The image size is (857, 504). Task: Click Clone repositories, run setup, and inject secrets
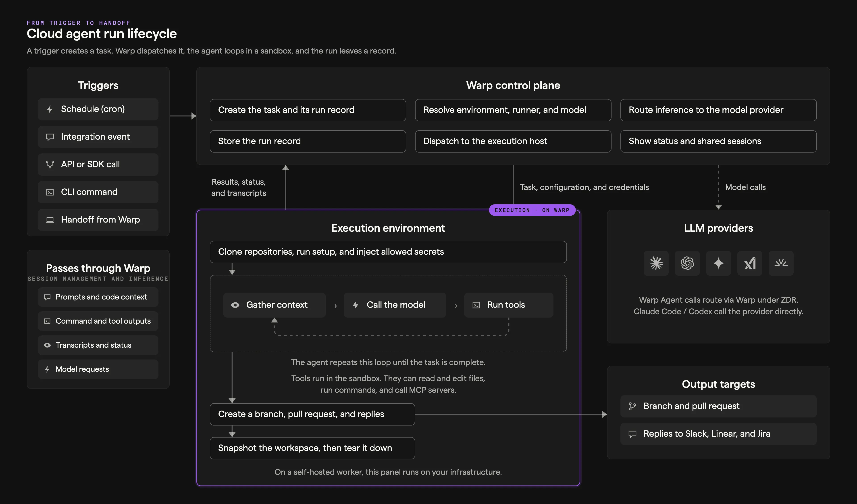(388, 252)
